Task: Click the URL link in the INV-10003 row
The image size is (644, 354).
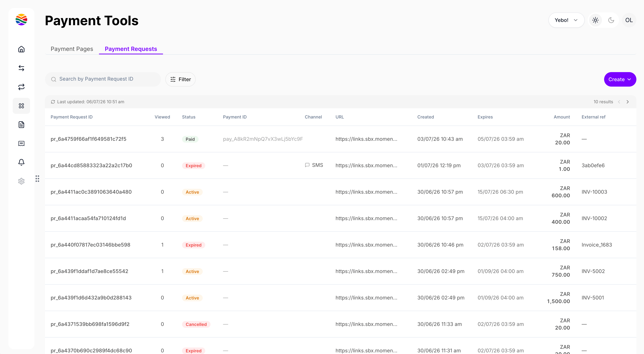Action: click(366, 192)
